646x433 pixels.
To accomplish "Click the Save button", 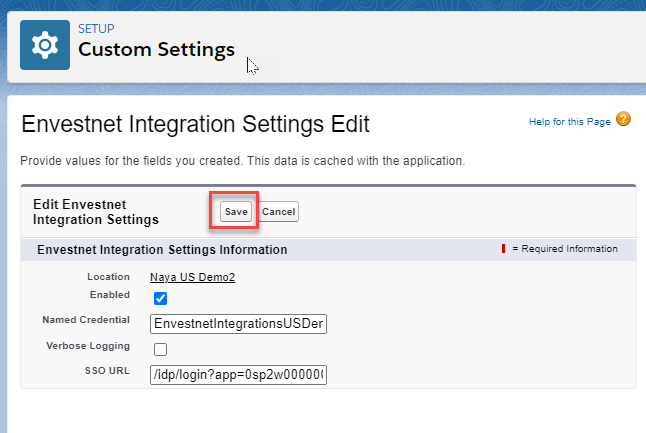I will click(x=236, y=211).
